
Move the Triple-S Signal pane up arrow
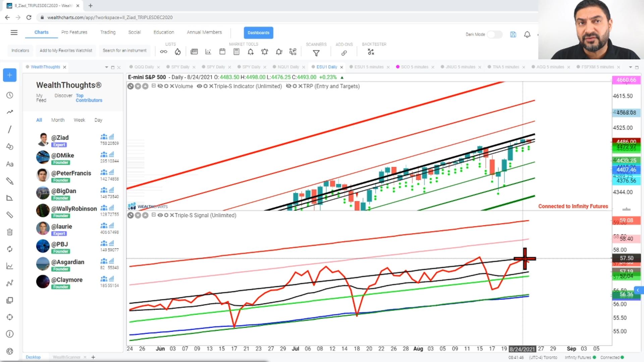tap(145, 215)
